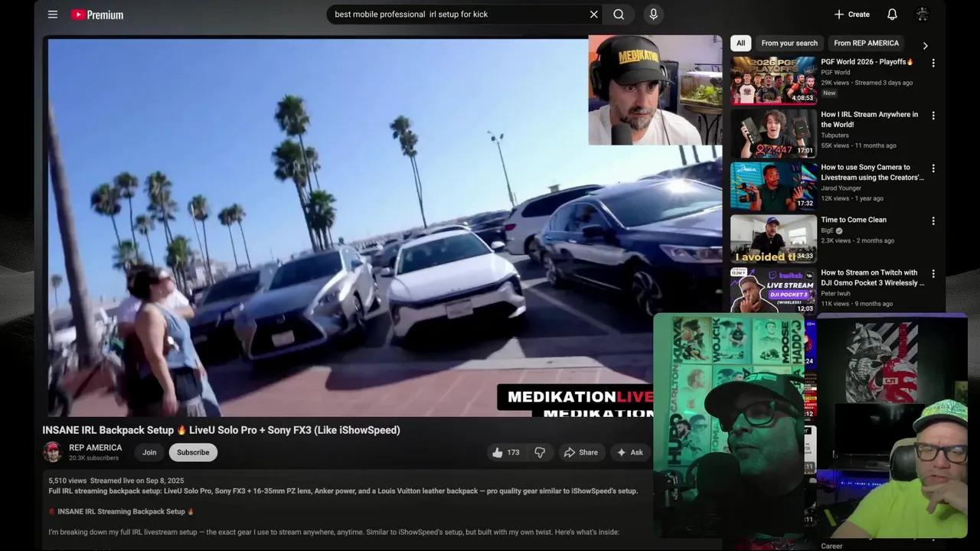
Task: Open options for 'PGF World 2026 - Playoffs'
Action: pyautogui.click(x=933, y=63)
